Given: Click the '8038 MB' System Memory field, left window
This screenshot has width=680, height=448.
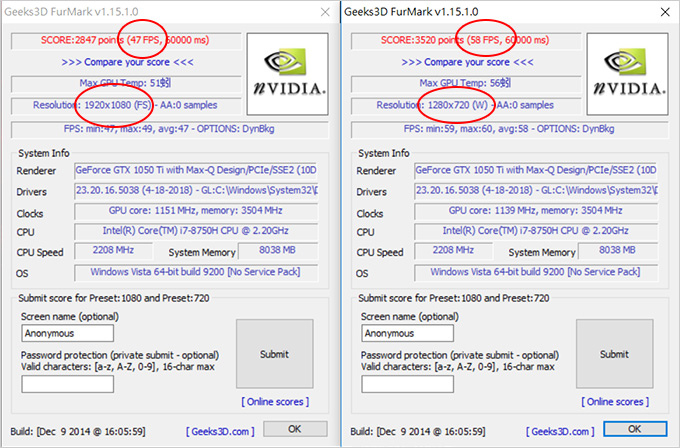Looking at the screenshot, I should tap(278, 251).
